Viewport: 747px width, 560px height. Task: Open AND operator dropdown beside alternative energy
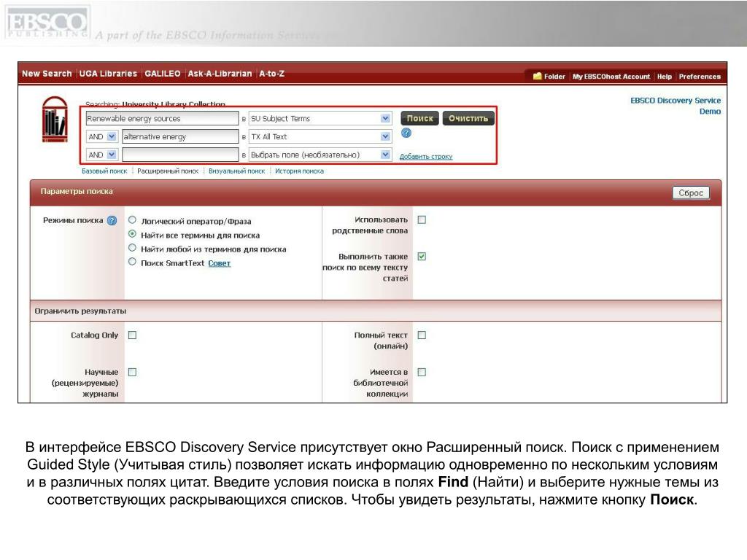[102, 136]
